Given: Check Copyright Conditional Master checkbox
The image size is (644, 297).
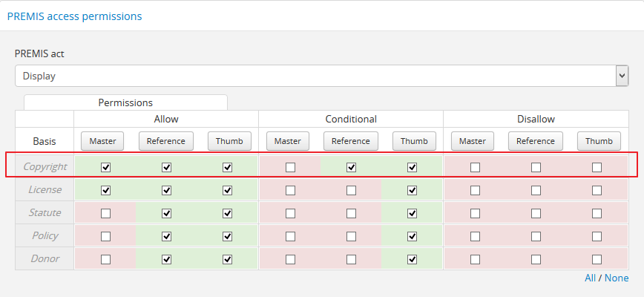Looking at the screenshot, I should click(290, 167).
